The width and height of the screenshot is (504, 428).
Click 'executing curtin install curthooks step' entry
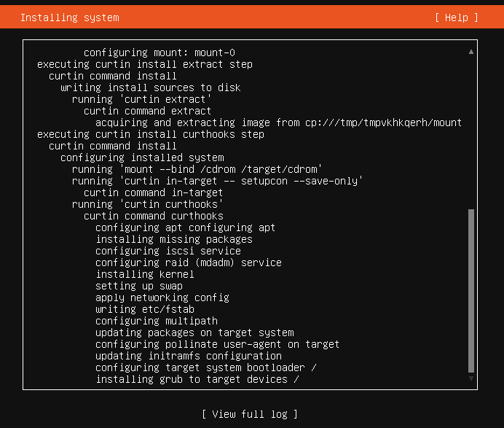(x=151, y=134)
